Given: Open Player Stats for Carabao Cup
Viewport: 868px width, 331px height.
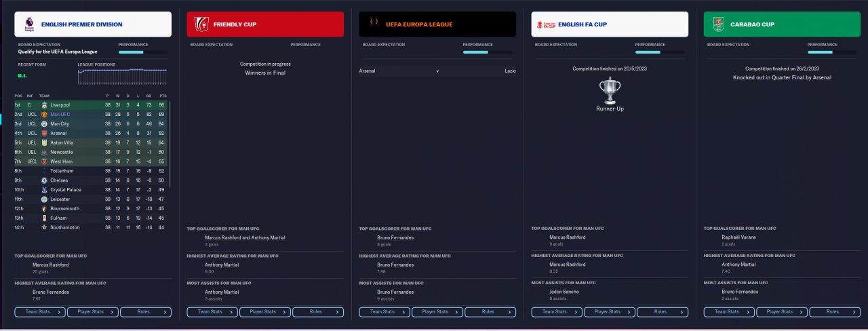Looking at the screenshot, I should (x=783, y=312).
